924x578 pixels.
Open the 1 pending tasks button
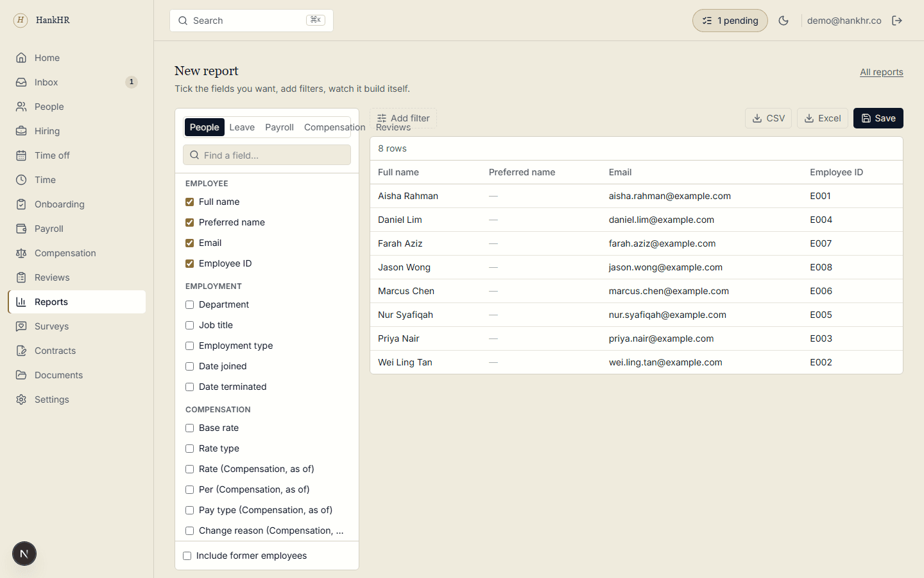pyautogui.click(x=730, y=21)
